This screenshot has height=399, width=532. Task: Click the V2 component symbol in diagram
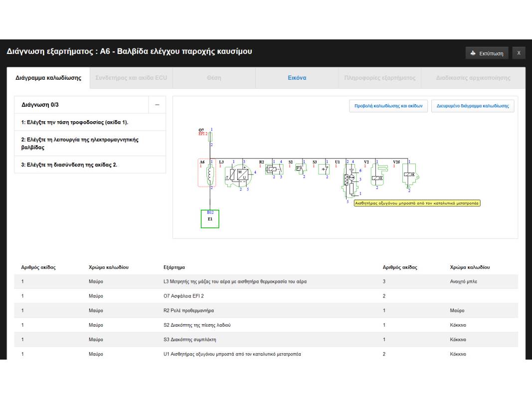pos(379,175)
